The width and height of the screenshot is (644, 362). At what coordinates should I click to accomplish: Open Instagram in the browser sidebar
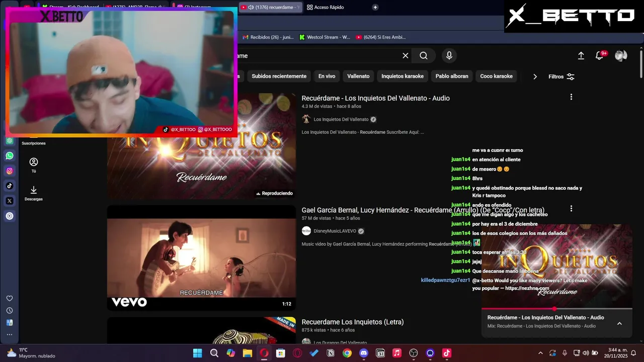(x=10, y=171)
